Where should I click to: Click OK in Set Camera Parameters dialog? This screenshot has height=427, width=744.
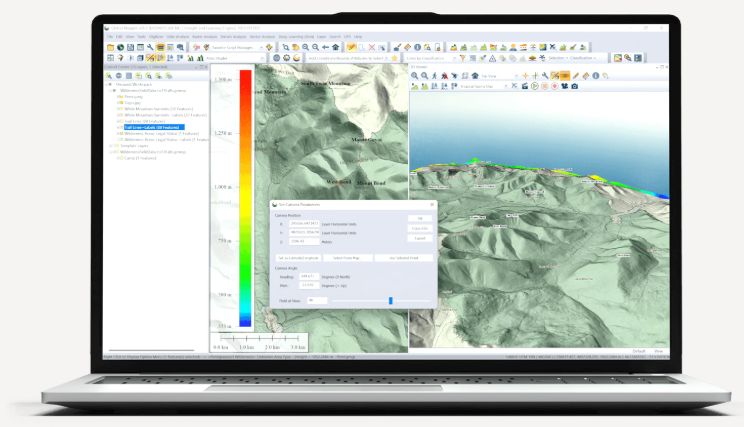coord(419,217)
